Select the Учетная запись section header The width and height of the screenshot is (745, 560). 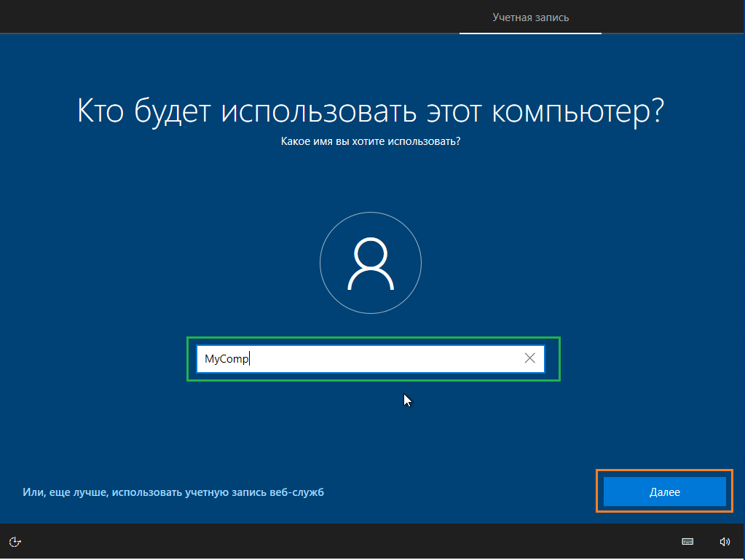tap(530, 17)
